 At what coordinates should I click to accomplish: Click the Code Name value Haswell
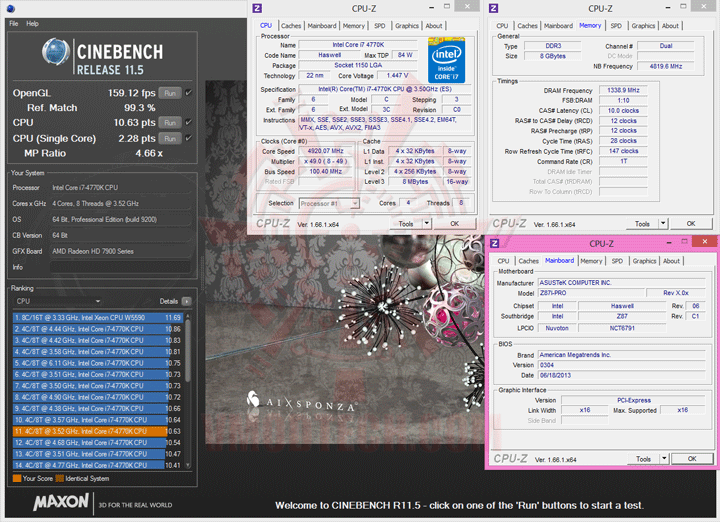coord(329,55)
